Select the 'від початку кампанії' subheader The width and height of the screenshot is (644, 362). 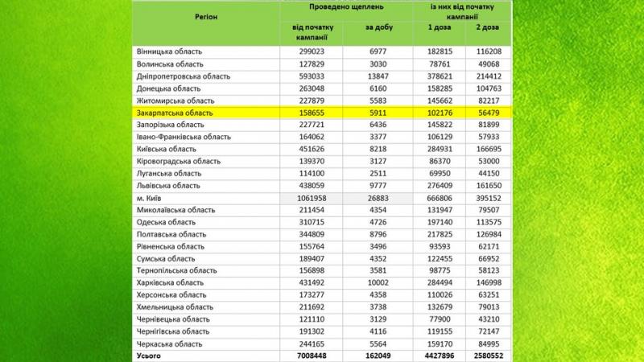[311, 33]
